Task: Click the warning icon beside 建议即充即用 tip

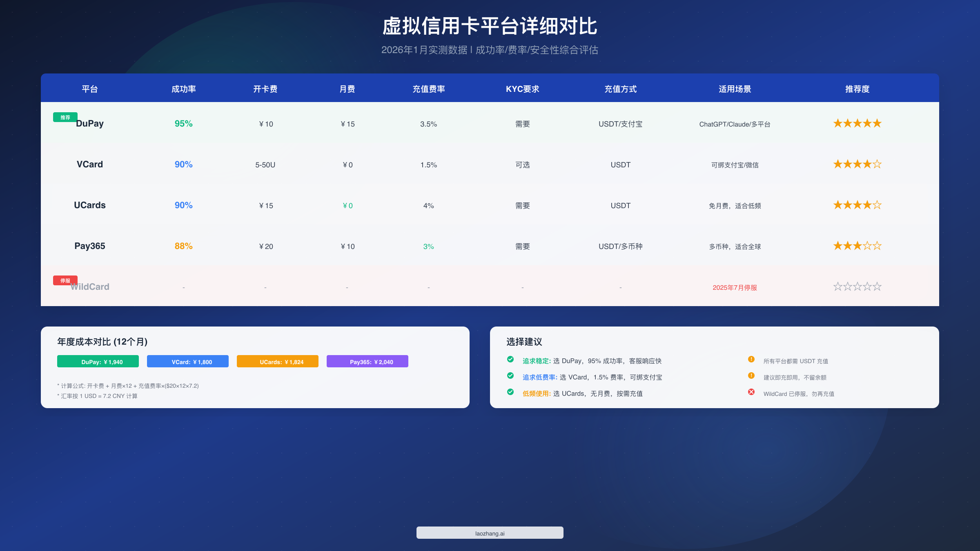Action: (751, 376)
